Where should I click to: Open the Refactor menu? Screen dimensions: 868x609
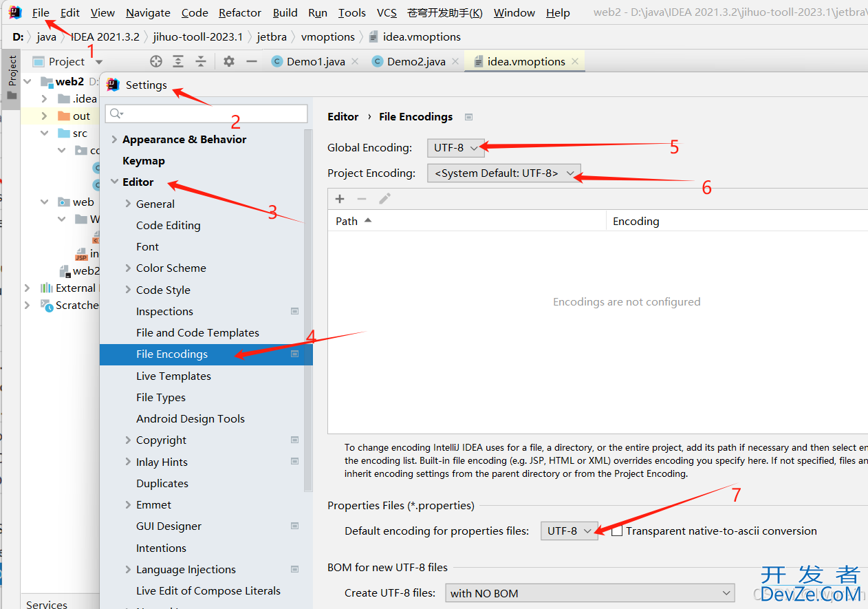[240, 12]
